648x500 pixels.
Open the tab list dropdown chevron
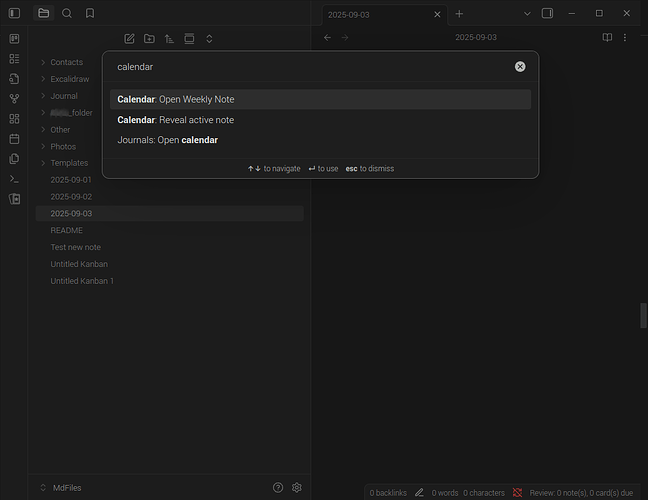pyautogui.click(x=527, y=14)
